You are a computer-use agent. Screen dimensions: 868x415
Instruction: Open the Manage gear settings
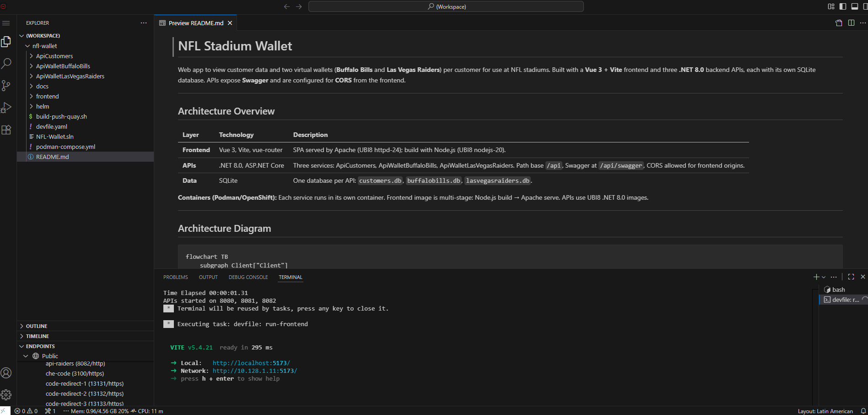6,395
